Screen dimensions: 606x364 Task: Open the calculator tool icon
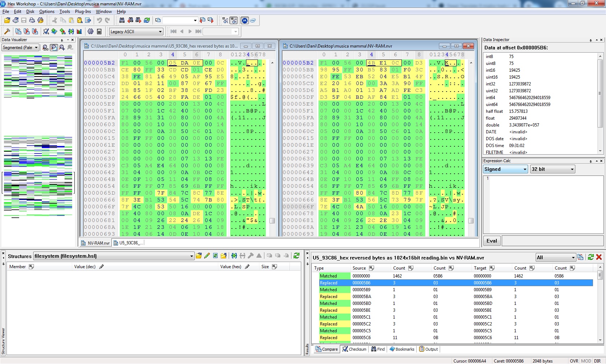[x=99, y=31]
